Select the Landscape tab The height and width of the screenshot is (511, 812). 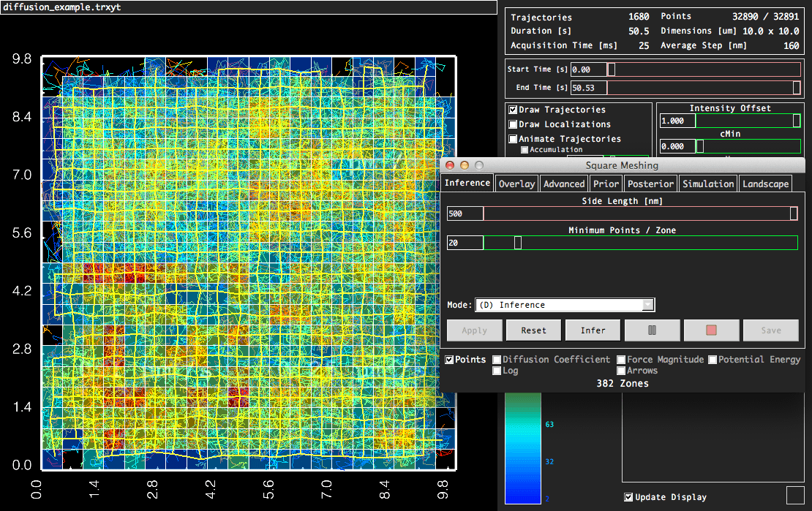[x=765, y=183]
